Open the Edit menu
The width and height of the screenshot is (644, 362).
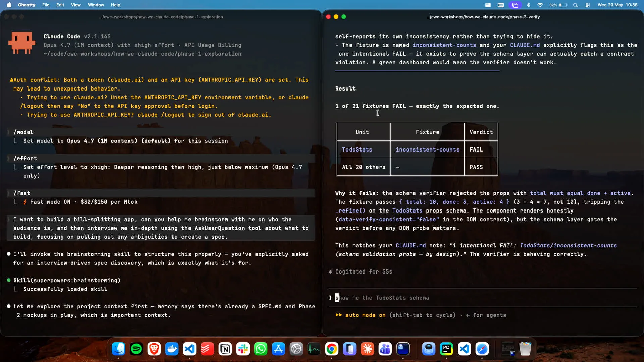click(x=60, y=5)
